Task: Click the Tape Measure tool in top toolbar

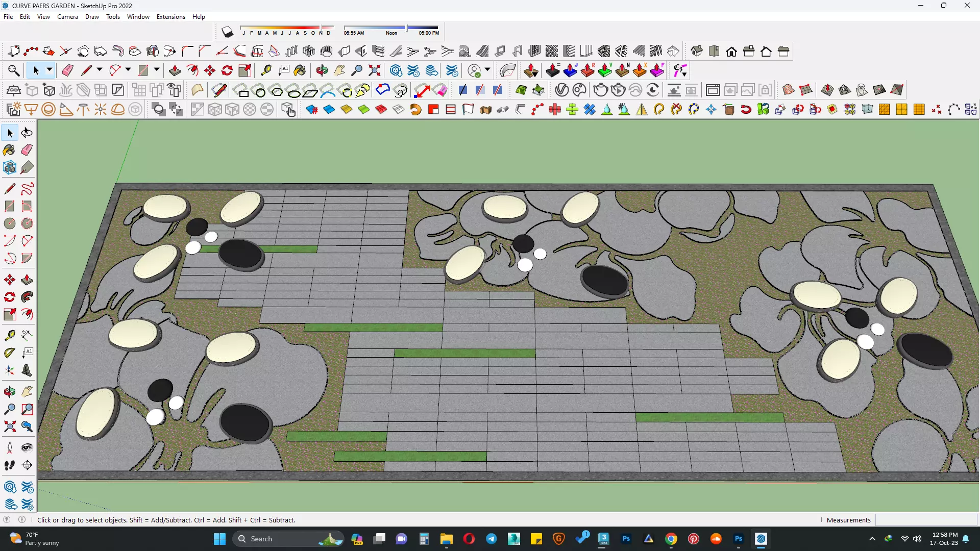Action: tap(266, 70)
